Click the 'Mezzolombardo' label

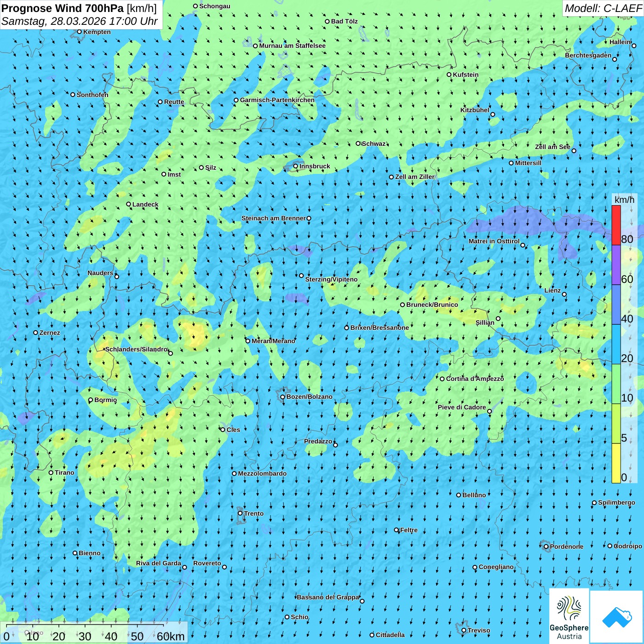[x=262, y=473]
